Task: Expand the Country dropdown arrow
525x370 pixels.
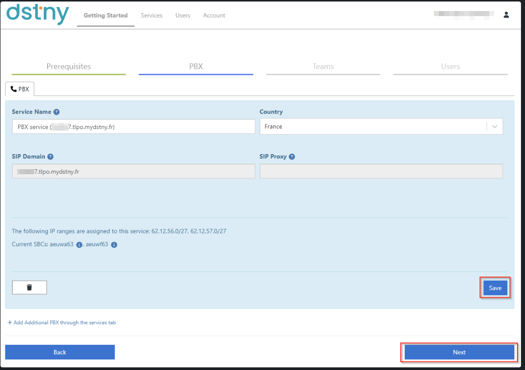Action: point(495,127)
